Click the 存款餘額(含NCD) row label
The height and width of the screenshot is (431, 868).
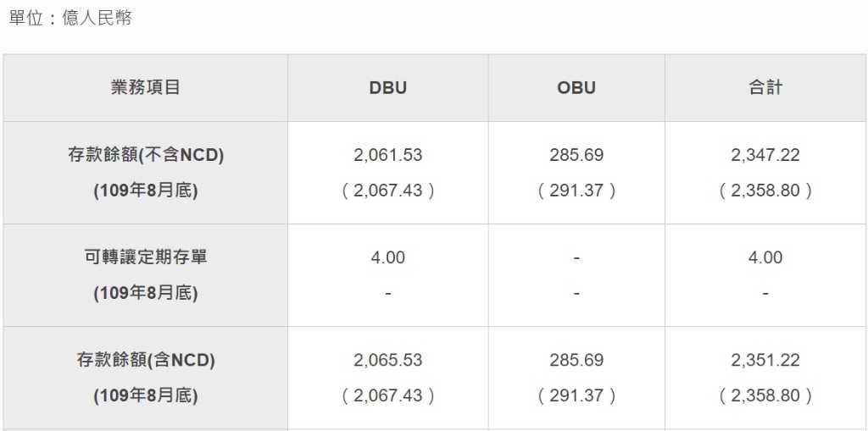pos(146,360)
